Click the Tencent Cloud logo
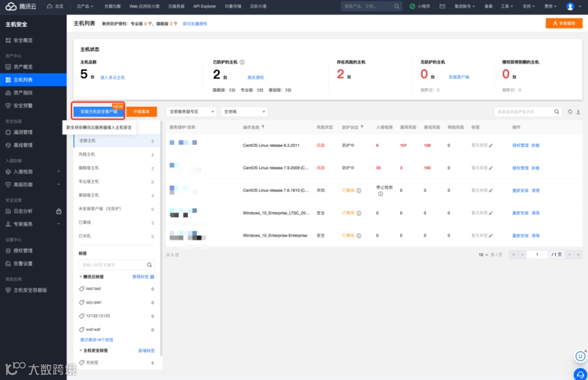The height and width of the screenshot is (380, 588). pyautogui.click(x=21, y=7)
